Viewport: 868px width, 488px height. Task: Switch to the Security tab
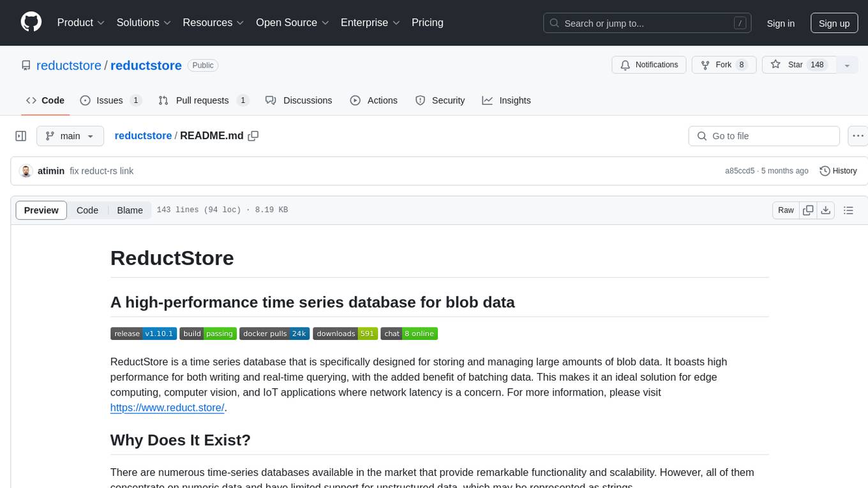440,100
